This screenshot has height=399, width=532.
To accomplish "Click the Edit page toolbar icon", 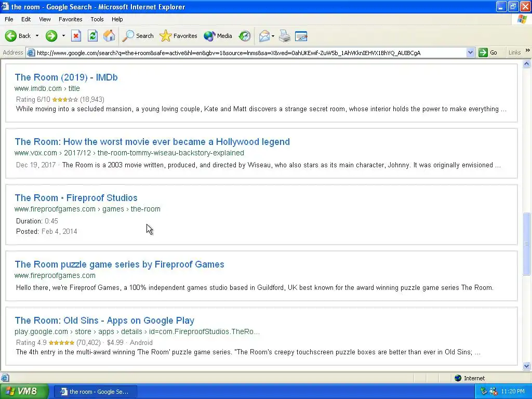I will (301, 36).
